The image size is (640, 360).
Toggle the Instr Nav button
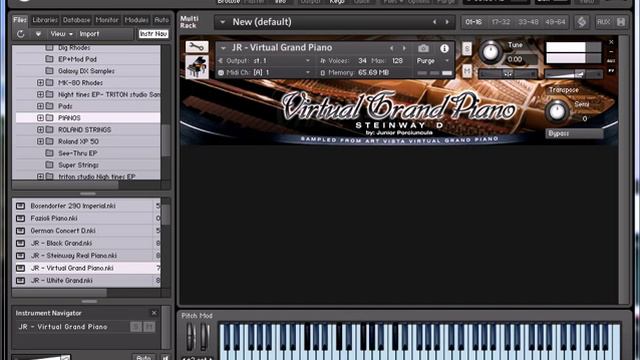coord(153,34)
